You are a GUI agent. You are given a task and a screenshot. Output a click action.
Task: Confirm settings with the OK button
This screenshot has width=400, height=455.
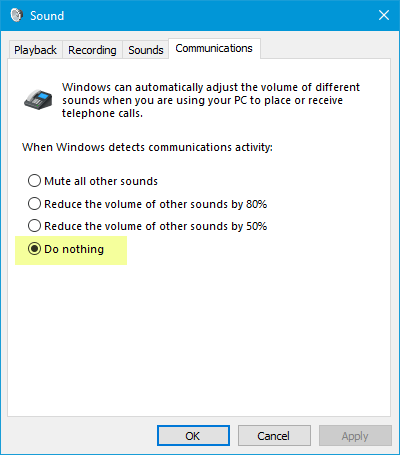[x=193, y=436]
